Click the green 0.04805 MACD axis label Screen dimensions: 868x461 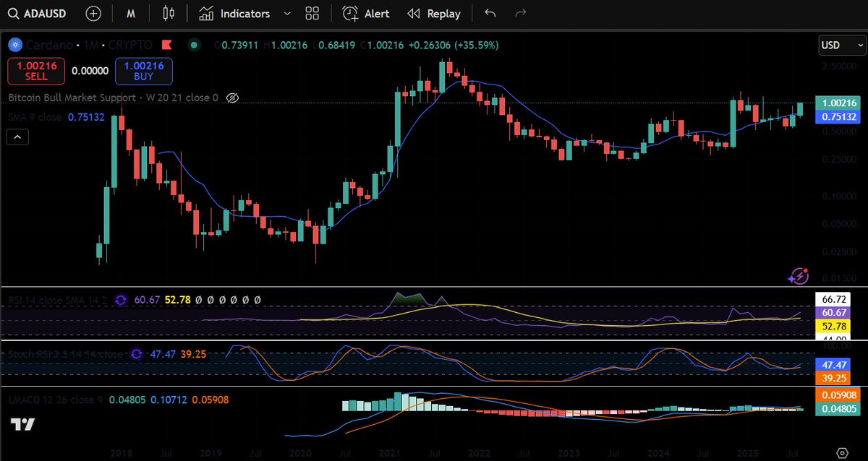(x=838, y=409)
